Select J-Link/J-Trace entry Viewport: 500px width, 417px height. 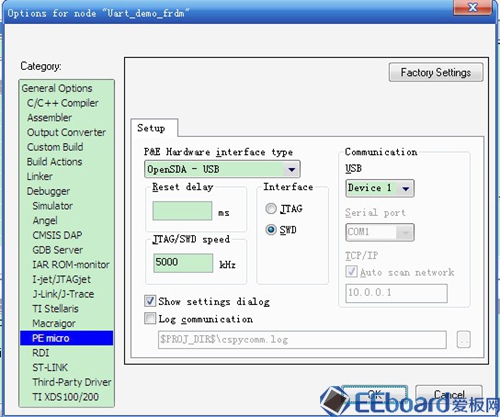[63, 294]
